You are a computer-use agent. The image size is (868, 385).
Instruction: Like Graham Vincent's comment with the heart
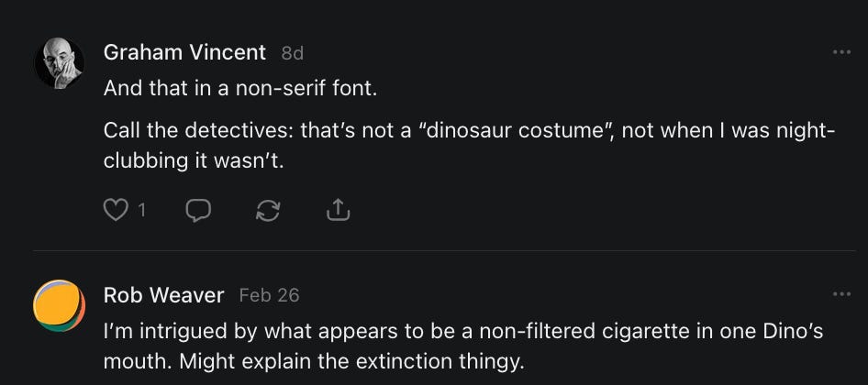pos(115,211)
